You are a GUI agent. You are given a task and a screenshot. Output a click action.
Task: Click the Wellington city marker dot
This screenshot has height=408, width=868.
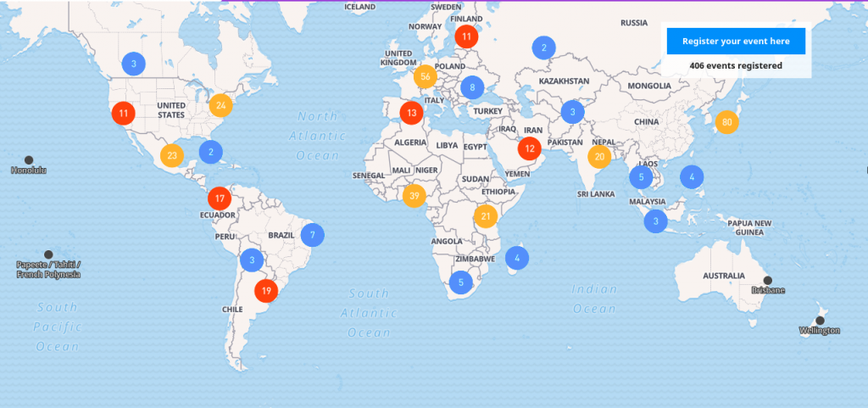tap(820, 321)
